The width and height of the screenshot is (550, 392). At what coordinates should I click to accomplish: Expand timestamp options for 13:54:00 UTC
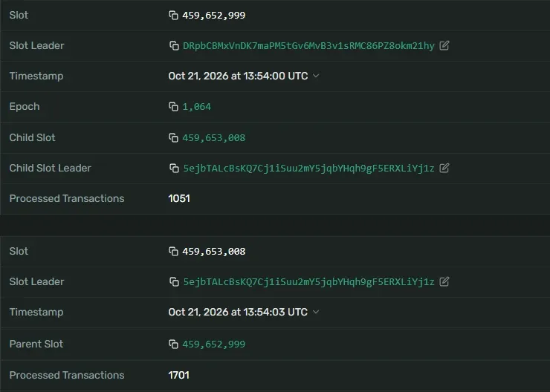[x=316, y=76]
